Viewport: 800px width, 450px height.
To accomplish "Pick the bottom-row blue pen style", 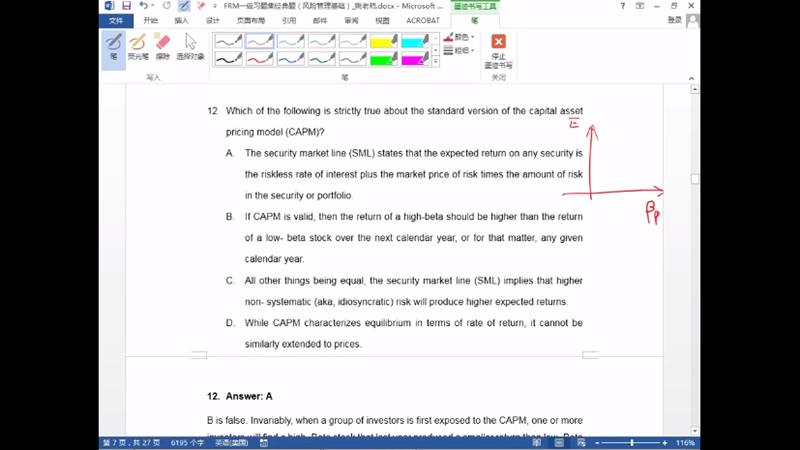I will 290,58.
